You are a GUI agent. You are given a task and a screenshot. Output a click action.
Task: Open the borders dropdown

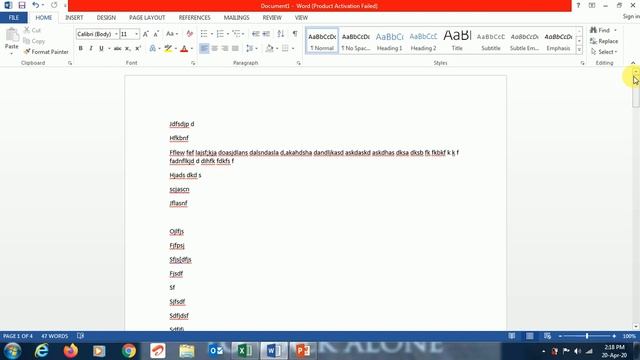click(293, 49)
